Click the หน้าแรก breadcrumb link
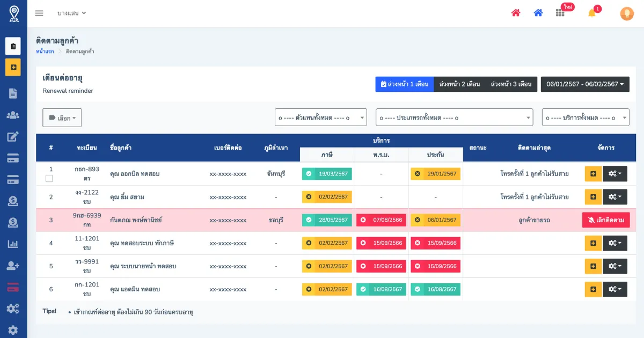Screen dimensions: 644x338 click(x=45, y=52)
